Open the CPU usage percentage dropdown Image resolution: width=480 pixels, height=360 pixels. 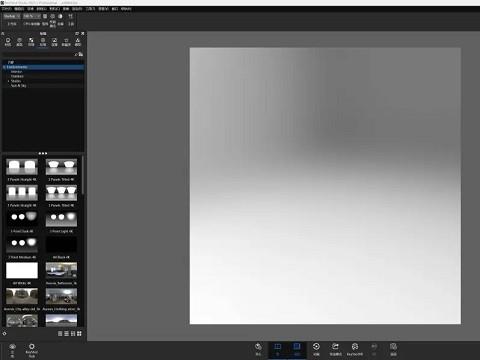point(31,16)
